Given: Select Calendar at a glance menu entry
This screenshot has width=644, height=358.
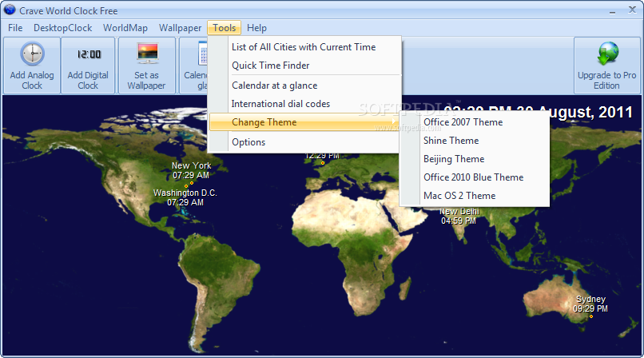Looking at the screenshot, I should point(304,86).
